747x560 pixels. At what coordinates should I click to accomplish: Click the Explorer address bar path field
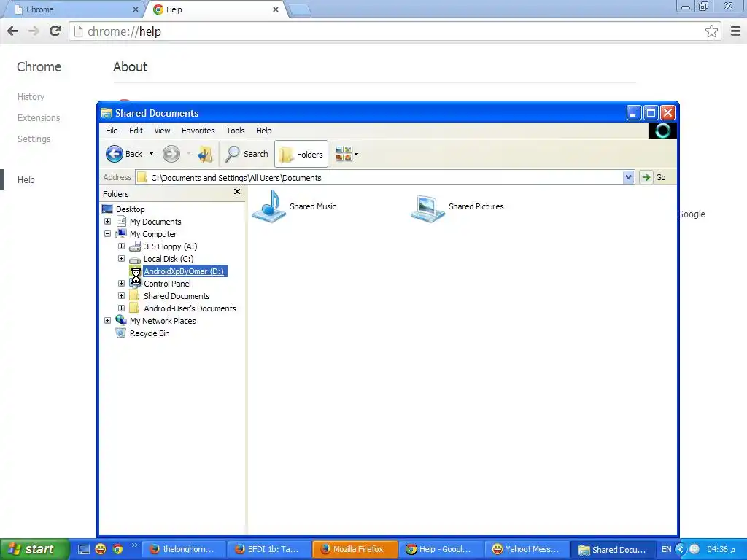point(379,178)
